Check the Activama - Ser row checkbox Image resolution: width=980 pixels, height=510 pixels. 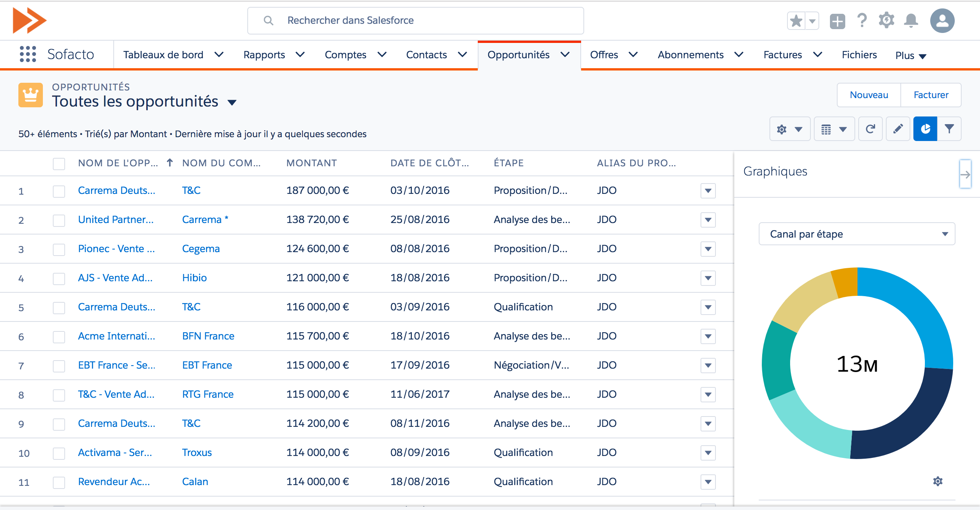click(x=59, y=453)
